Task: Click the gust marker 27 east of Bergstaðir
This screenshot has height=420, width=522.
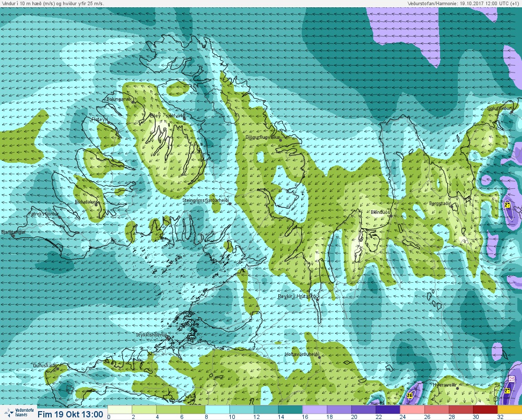Action: click(x=507, y=205)
